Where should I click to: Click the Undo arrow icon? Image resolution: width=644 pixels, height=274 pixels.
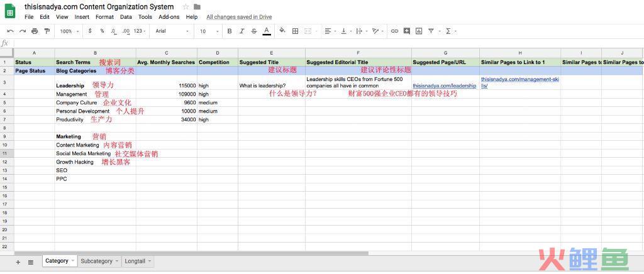(x=10, y=31)
